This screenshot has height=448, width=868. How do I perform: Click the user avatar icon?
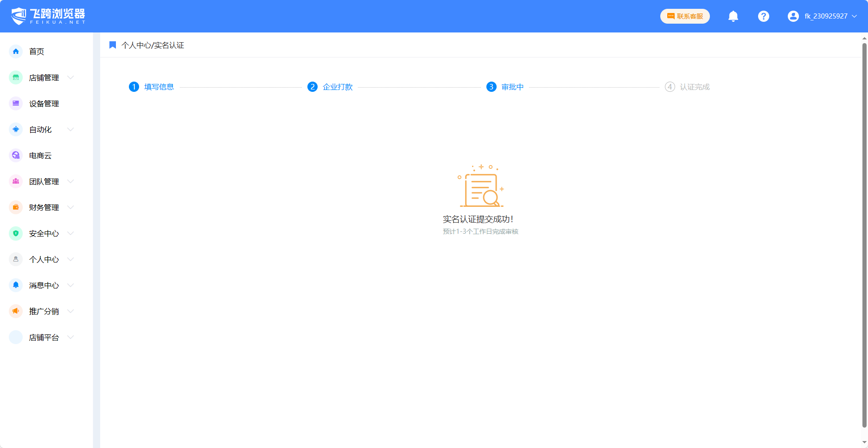(x=793, y=16)
